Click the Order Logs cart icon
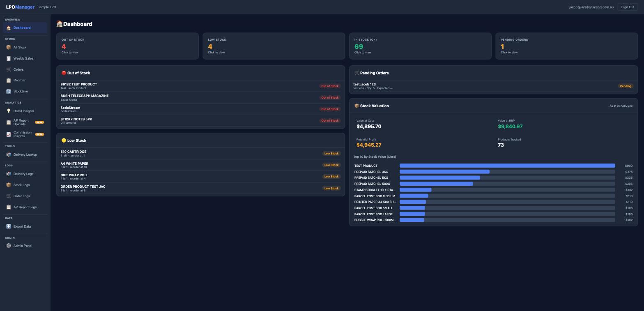The width and height of the screenshot is (644, 311). point(9,196)
